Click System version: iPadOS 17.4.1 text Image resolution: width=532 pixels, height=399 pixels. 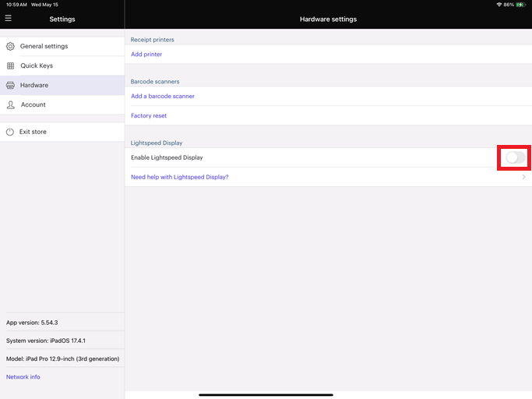(46, 341)
